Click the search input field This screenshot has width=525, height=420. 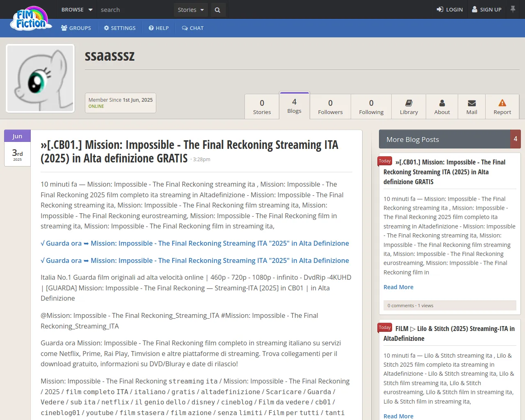pyautogui.click(x=136, y=9)
